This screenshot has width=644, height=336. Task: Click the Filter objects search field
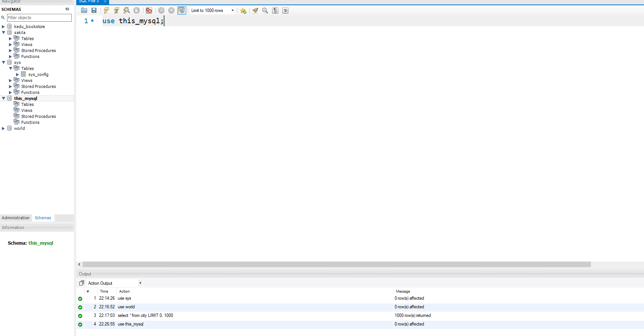39,18
